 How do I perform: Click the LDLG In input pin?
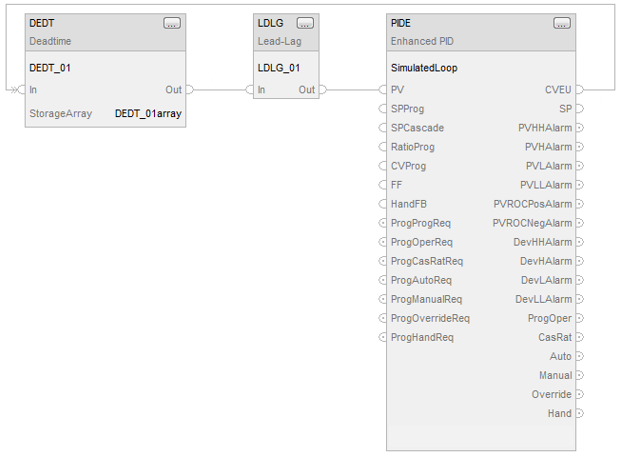(251, 90)
